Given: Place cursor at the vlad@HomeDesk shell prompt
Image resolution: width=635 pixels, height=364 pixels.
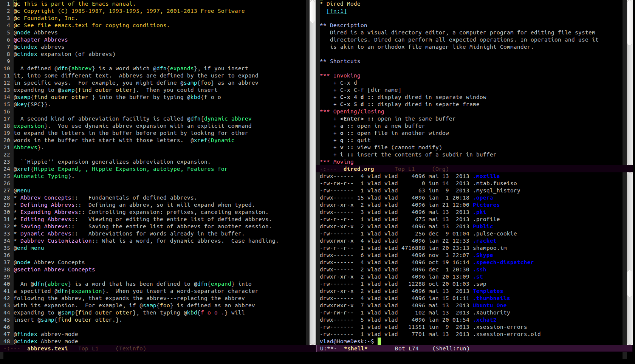Looking at the screenshot, I should pos(379,341).
